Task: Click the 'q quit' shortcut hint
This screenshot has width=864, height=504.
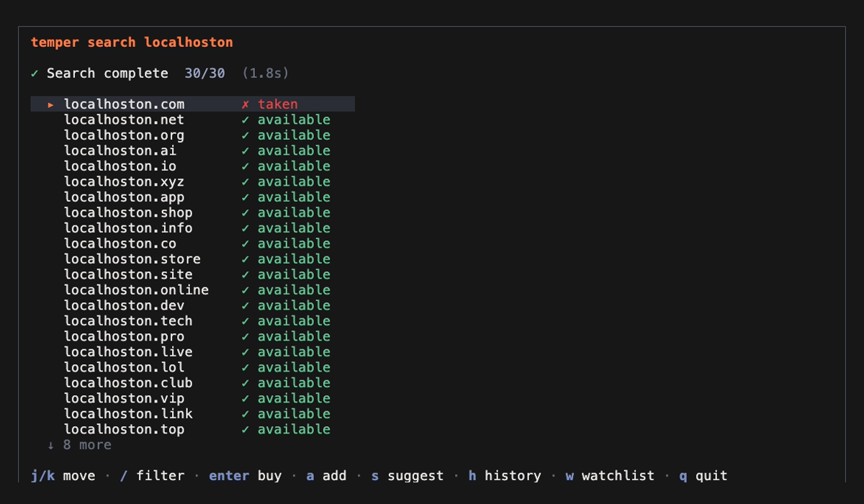Action: point(703,476)
